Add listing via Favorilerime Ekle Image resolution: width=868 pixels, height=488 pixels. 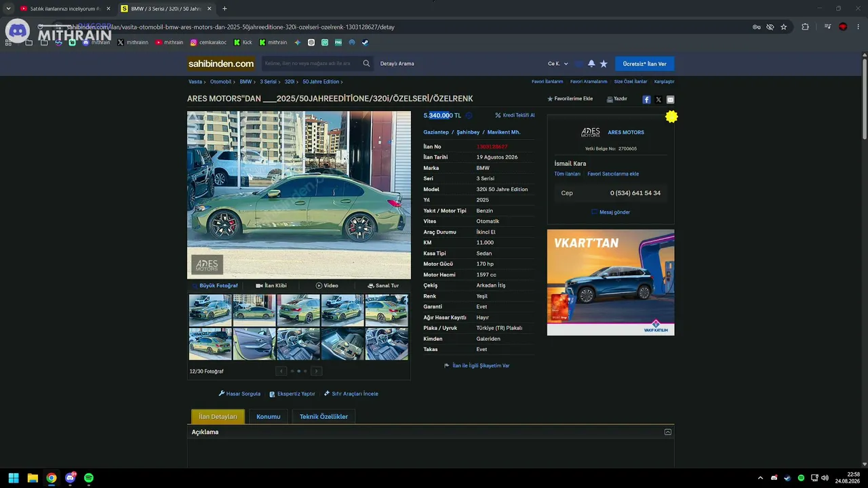tap(570, 99)
